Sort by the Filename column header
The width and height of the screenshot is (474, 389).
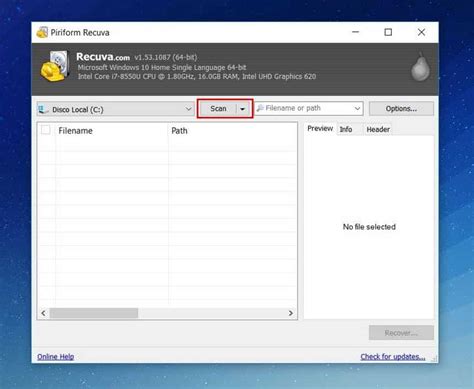pyautogui.click(x=112, y=131)
